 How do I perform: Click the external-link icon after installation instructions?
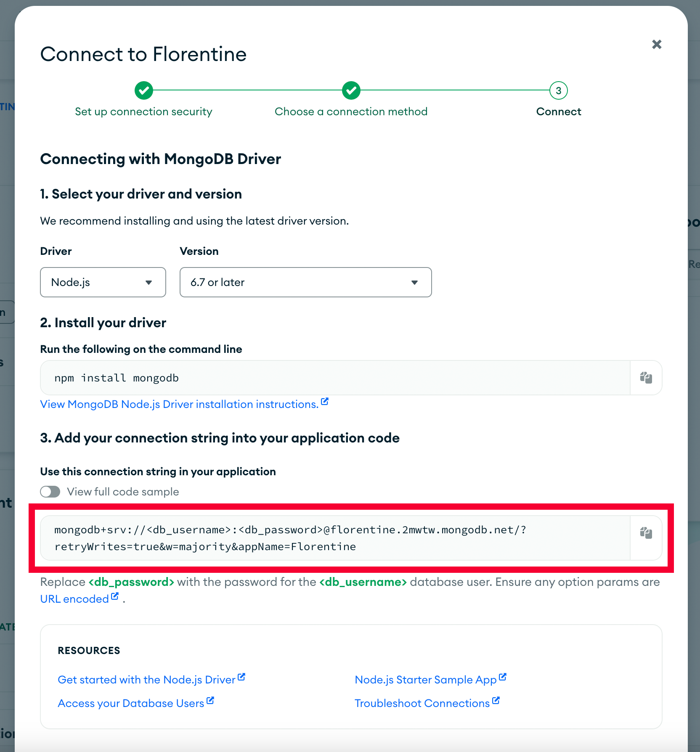pos(324,402)
